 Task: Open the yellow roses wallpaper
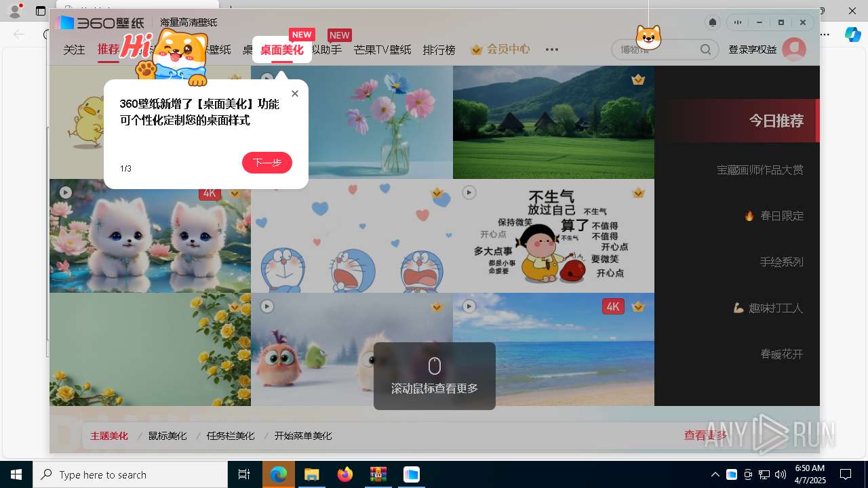pos(150,349)
